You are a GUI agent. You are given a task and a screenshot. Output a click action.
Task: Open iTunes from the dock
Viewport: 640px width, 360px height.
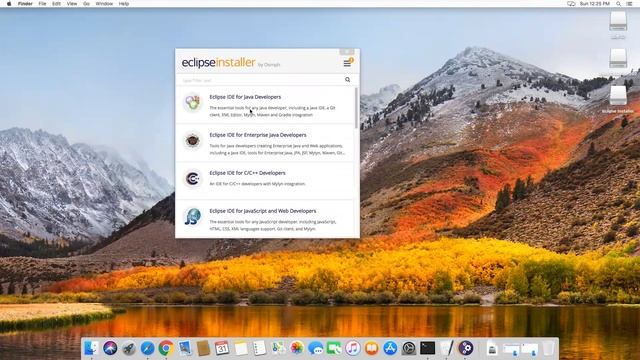[x=353, y=348]
